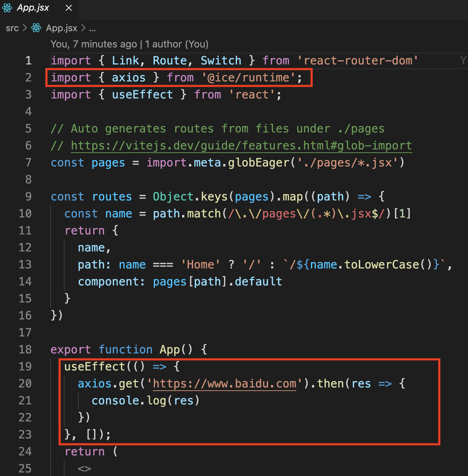Click the empty fragment tag on line 25
This screenshot has height=476, width=468.
[84, 468]
